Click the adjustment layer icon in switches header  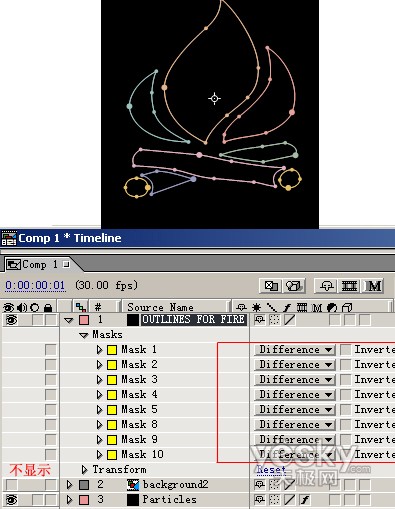[332, 307]
